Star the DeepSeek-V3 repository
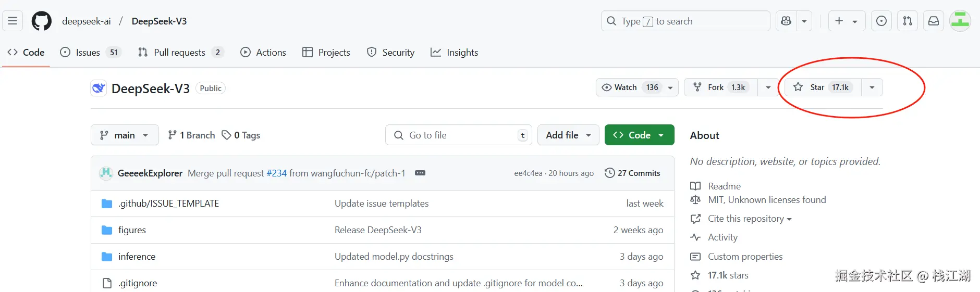 (x=820, y=87)
